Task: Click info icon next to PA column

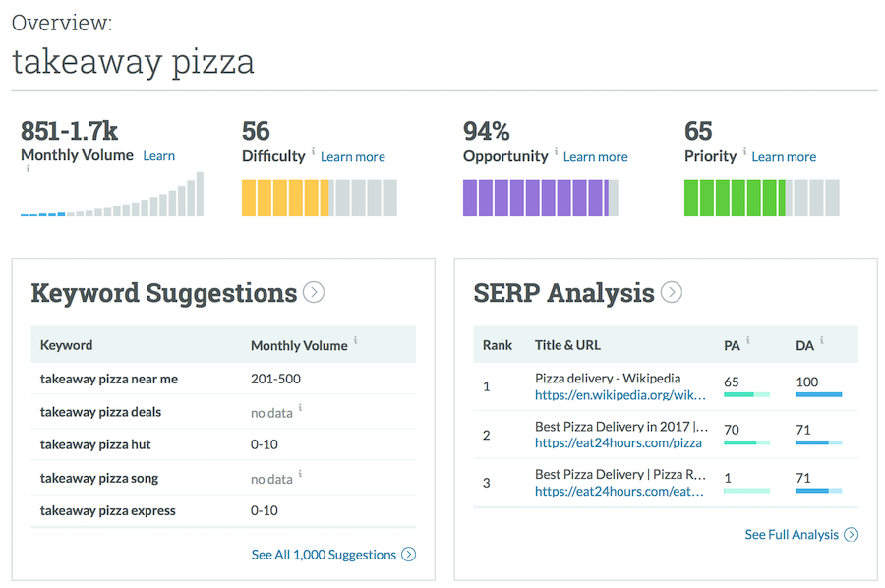Action: click(747, 340)
